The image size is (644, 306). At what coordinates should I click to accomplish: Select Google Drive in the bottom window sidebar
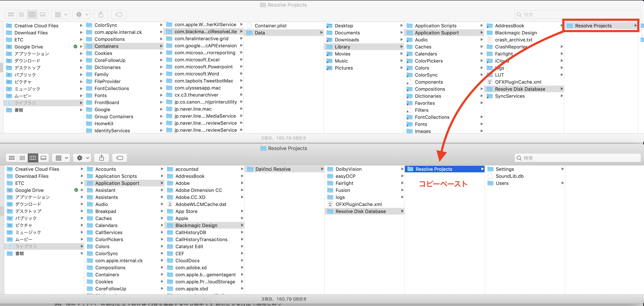30,190
